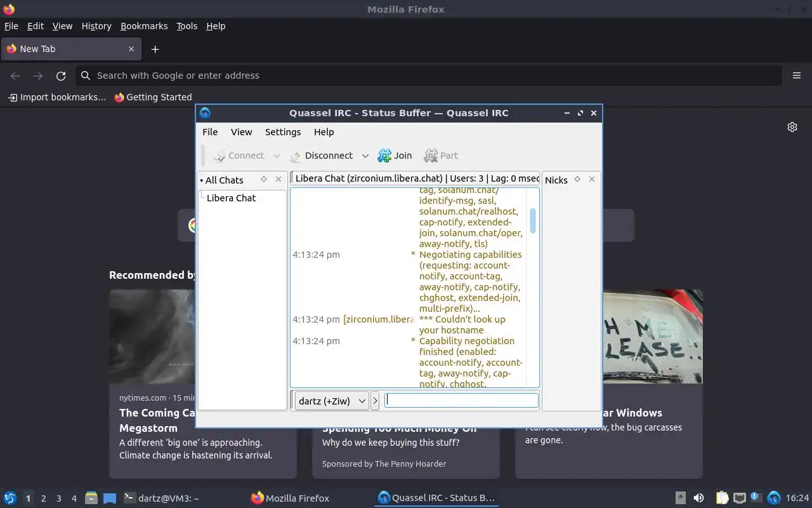Click the Quassel title bar icon
Viewport: 812px width, 508px height.
[205, 113]
